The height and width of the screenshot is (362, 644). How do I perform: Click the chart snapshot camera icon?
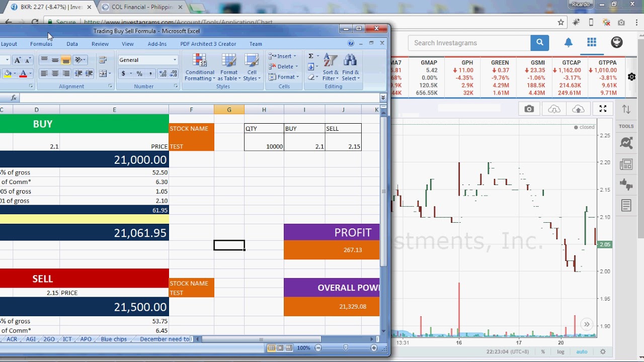[529, 109]
